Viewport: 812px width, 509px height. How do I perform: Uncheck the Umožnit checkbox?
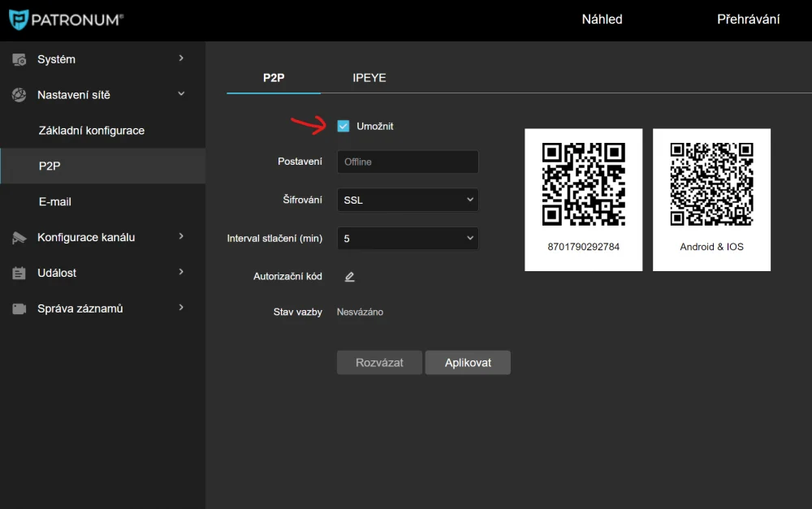343,126
